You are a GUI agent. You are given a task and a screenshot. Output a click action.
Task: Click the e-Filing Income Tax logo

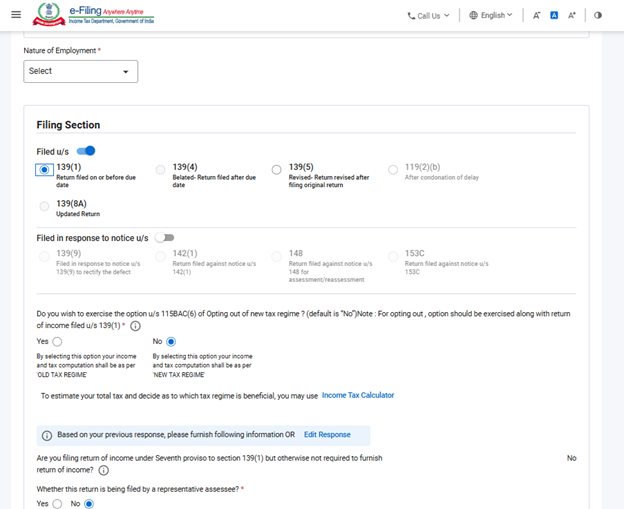click(x=93, y=15)
